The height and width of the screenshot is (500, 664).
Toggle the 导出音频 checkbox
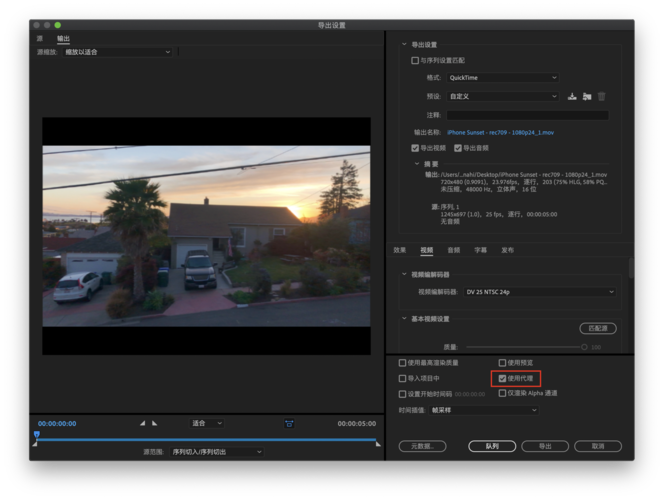click(458, 148)
